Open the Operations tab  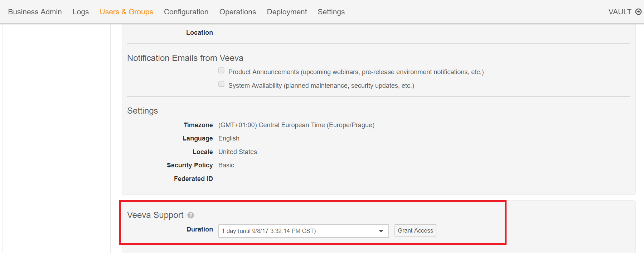point(238,12)
